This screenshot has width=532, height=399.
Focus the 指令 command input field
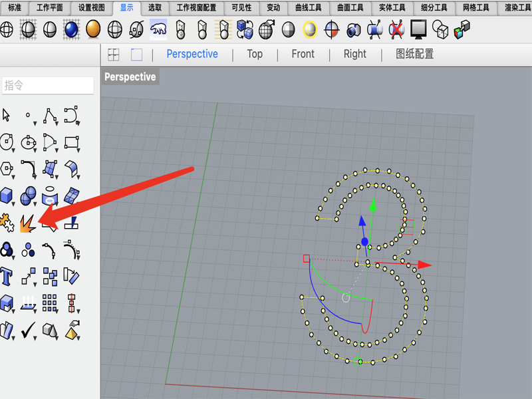point(47,85)
